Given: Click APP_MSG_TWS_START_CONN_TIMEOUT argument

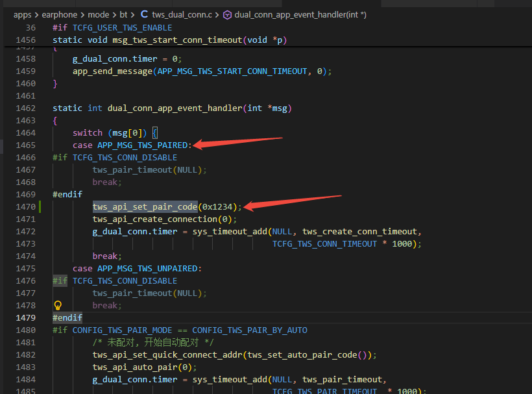Looking at the screenshot, I should pos(232,71).
